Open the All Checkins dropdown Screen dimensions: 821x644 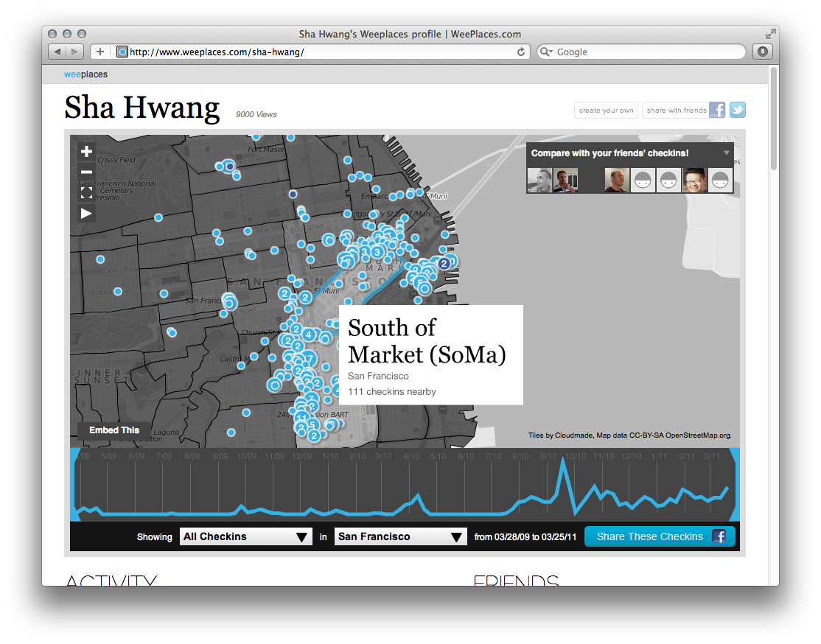[x=245, y=536]
